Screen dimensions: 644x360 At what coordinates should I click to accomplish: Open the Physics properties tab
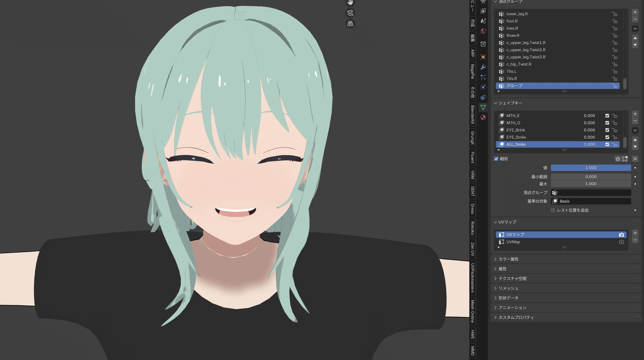[x=483, y=87]
